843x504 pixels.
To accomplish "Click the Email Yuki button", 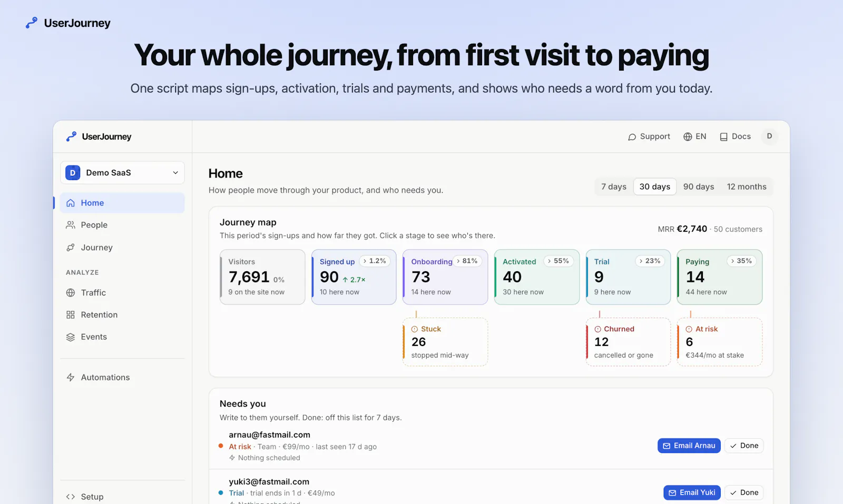I will pos(692,493).
